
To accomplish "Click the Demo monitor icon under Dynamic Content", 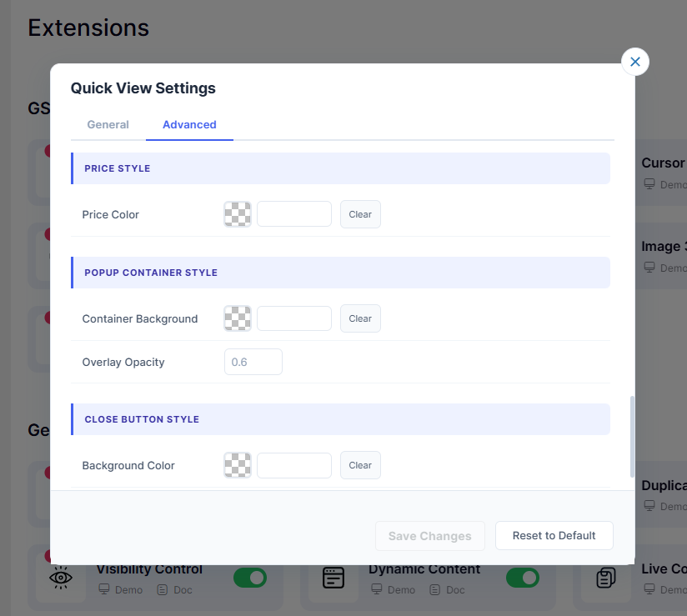I will pyautogui.click(x=377, y=590).
